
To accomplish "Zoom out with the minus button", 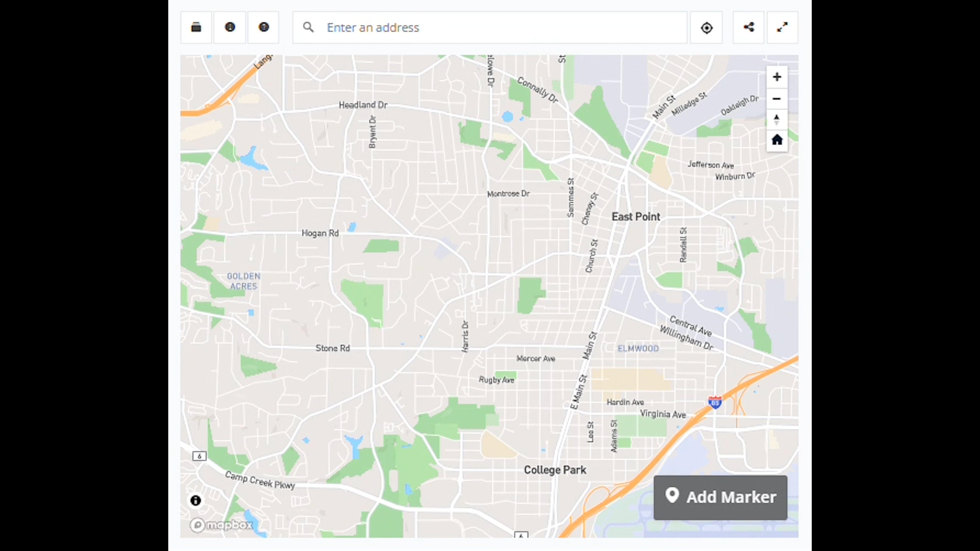I will 777,99.
